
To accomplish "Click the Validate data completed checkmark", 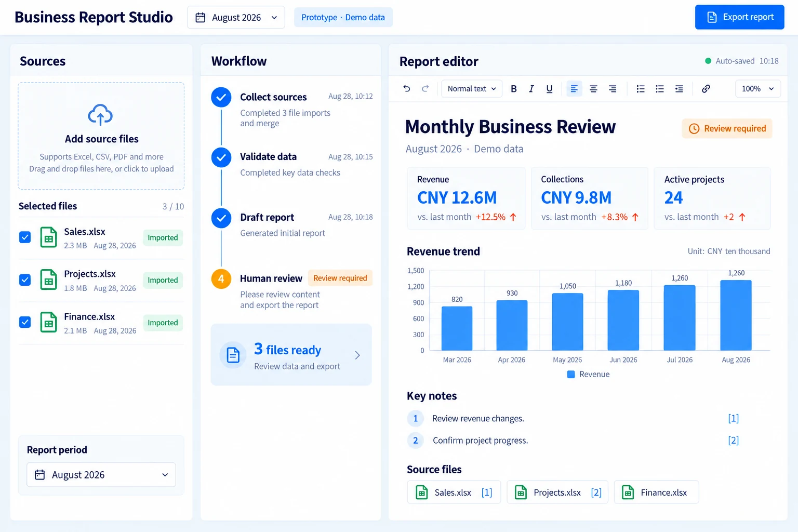I will click(x=221, y=157).
